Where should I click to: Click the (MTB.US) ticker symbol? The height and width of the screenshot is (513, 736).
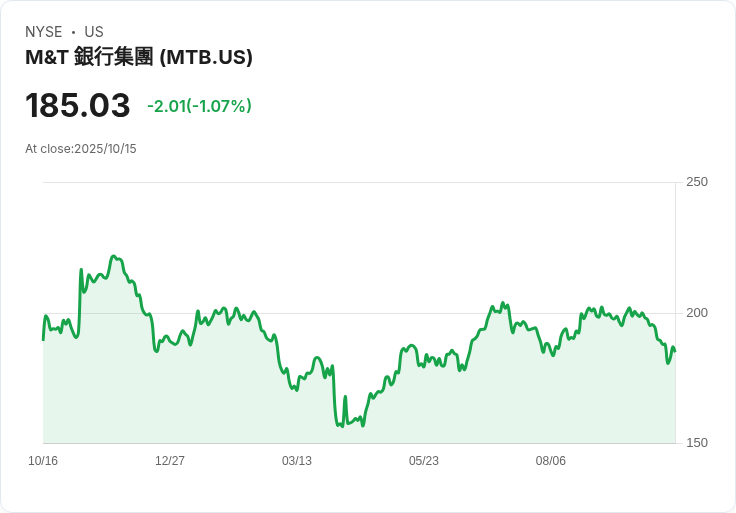point(207,57)
